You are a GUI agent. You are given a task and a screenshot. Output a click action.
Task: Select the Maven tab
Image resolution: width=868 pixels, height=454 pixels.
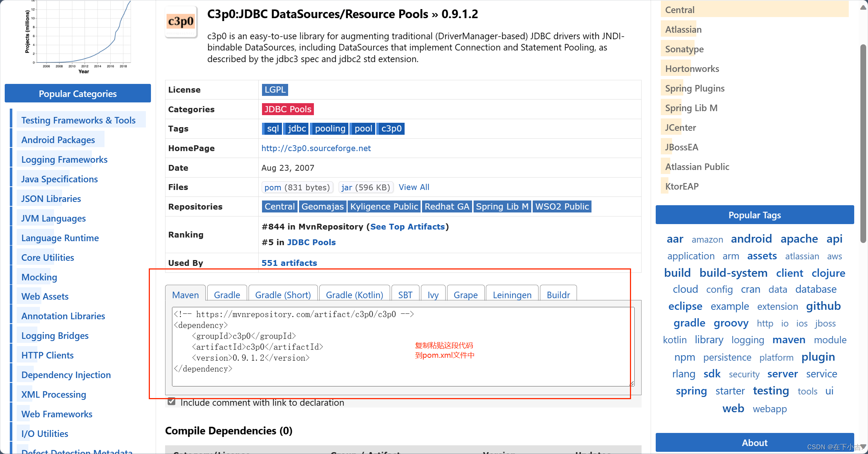(x=185, y=295)
